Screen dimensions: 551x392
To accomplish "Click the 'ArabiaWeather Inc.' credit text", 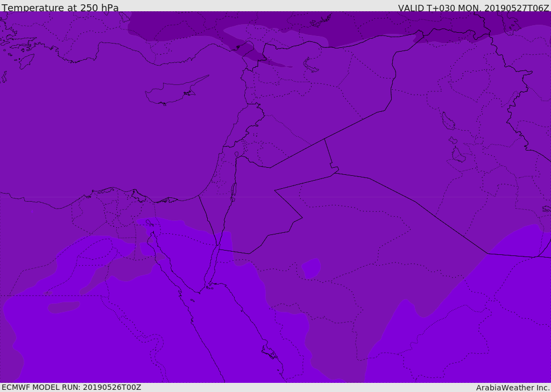I will [513, 388].
